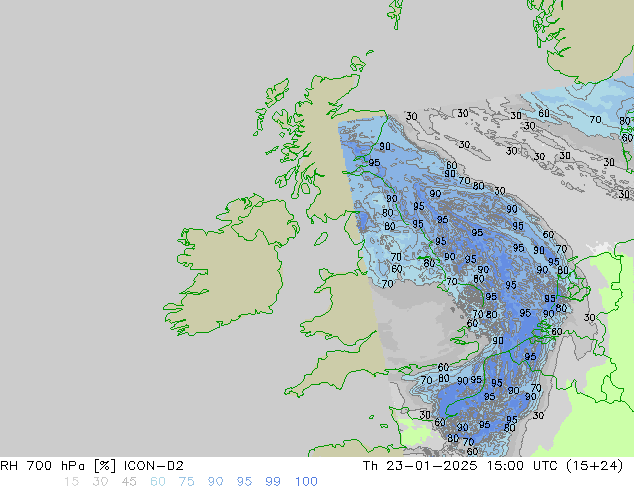Click the 'RH 700 hPa [%]' map title
634x490 pixels.
[x=60, y=466]
